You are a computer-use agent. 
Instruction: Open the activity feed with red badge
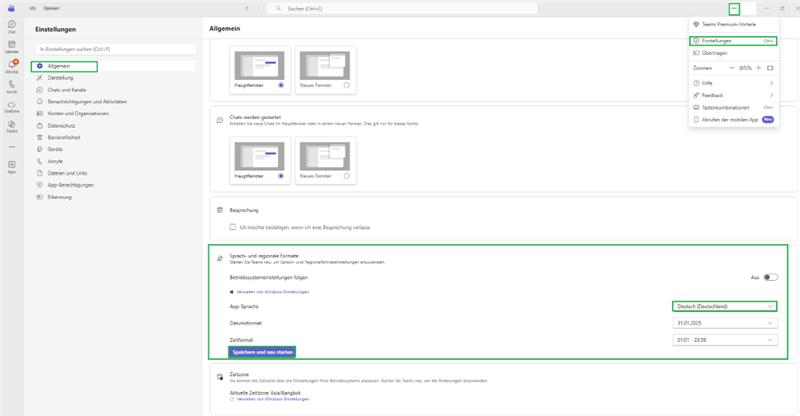(x=12, y=66)
